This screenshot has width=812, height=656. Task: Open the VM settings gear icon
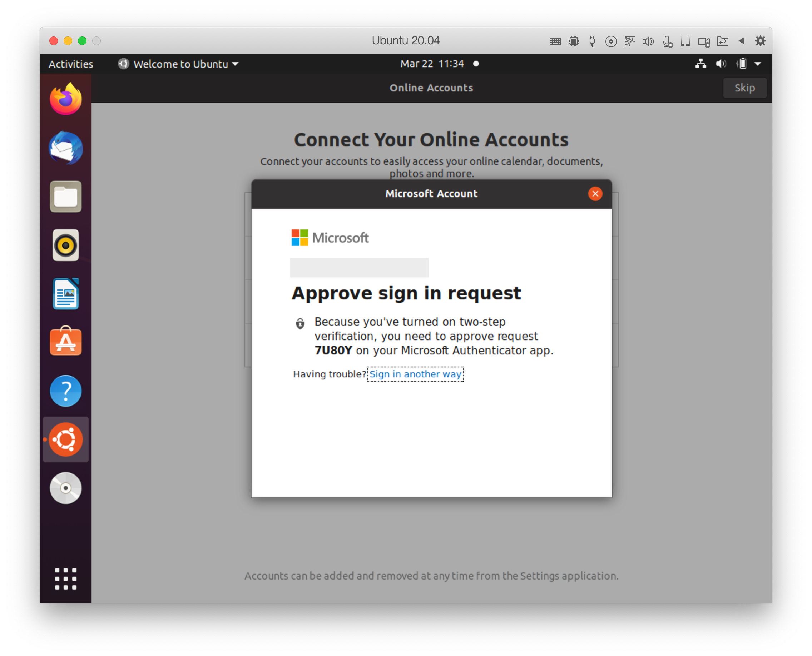760,41
